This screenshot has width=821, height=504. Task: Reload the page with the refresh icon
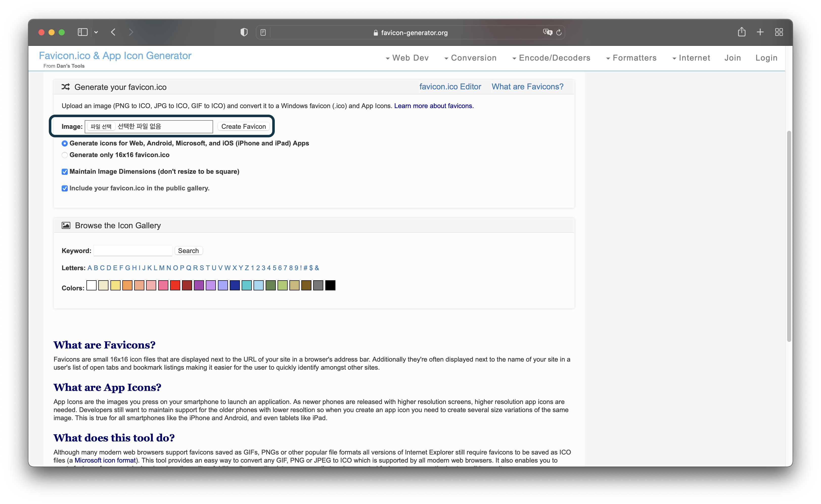(x=559, y=32)
